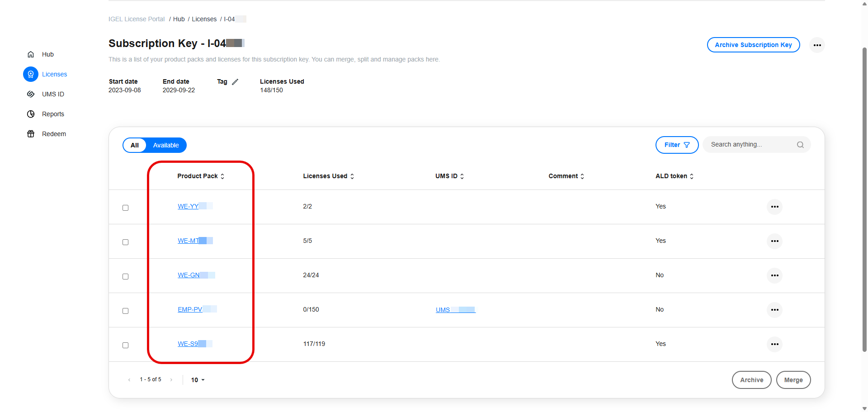Select the Licenses badge icon in sidebar
This screenshot has width=868, height=412.
tap(30, 74)
